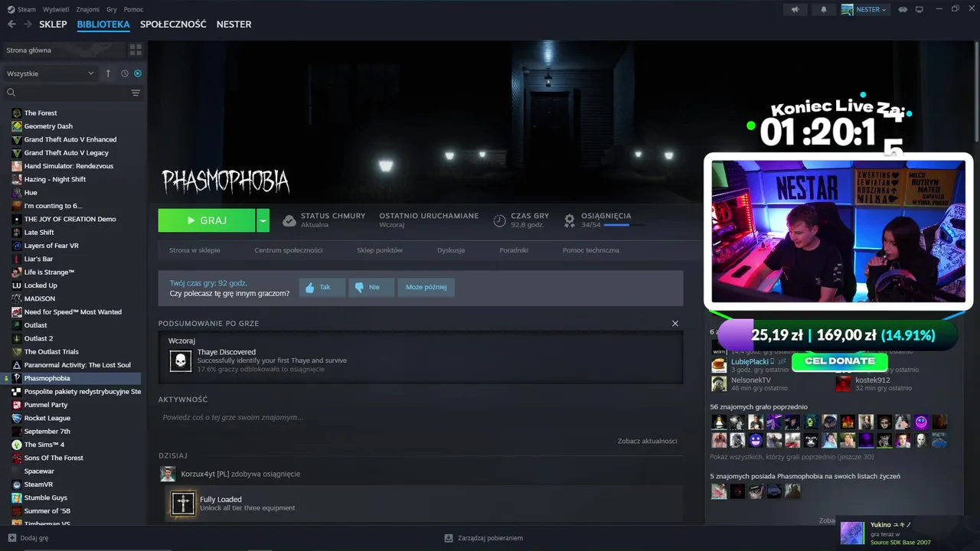
Task: Open the Znajomi menu
Action: (87, 9)
